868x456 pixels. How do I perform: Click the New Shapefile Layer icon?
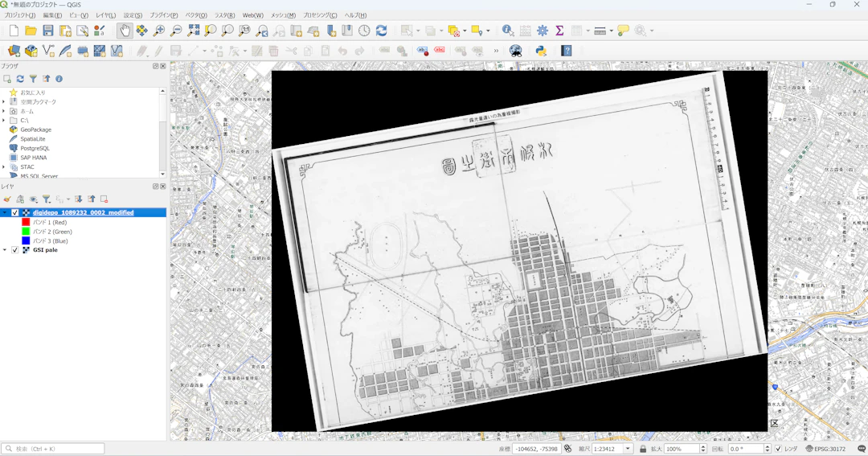click(48, 51)
